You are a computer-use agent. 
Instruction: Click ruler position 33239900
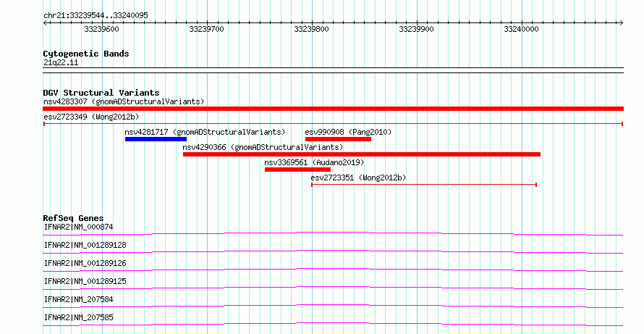pyautogui.click(x=417, y=29)
